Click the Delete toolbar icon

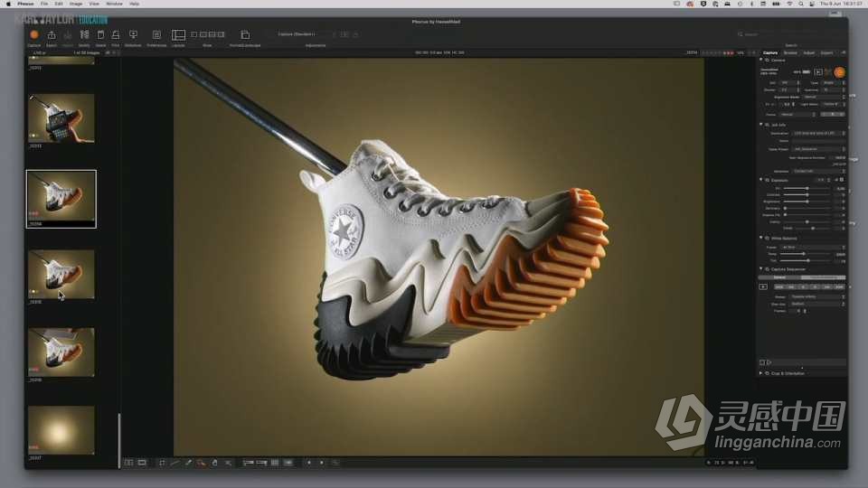point(100,35)
